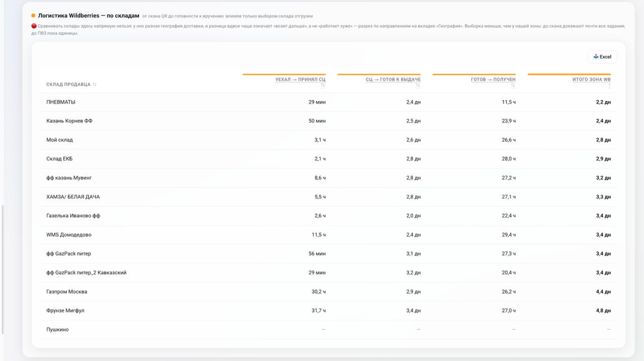Select the фф казань Мувинг row
This screenshot has height=361, width=644.
pos(329,178)
